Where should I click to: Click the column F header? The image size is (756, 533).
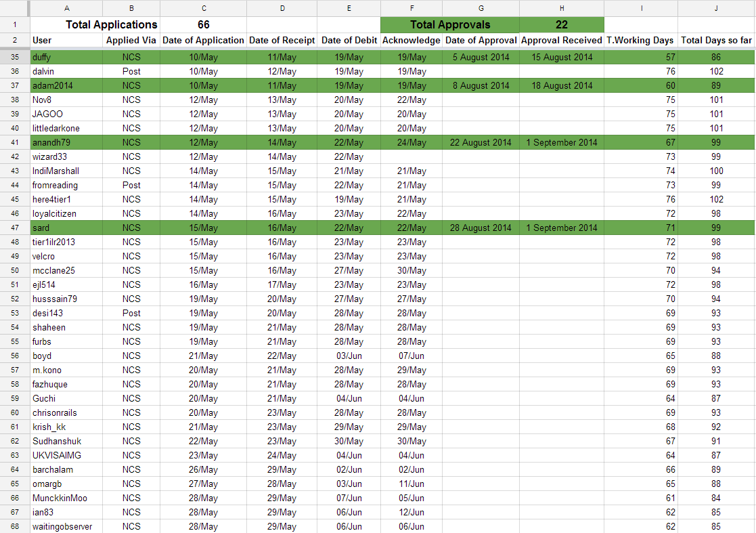(412, 8)
